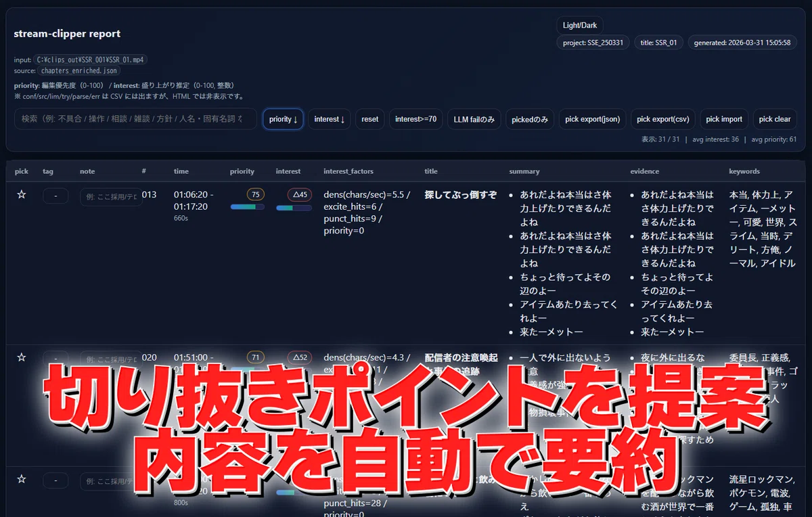Click interest badge △52

pyautogui.click(x=300, y=357)
